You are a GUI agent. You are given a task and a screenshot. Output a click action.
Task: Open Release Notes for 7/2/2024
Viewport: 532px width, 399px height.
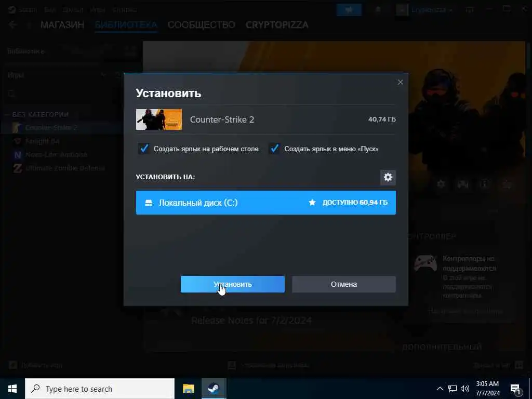pos(251,320)
